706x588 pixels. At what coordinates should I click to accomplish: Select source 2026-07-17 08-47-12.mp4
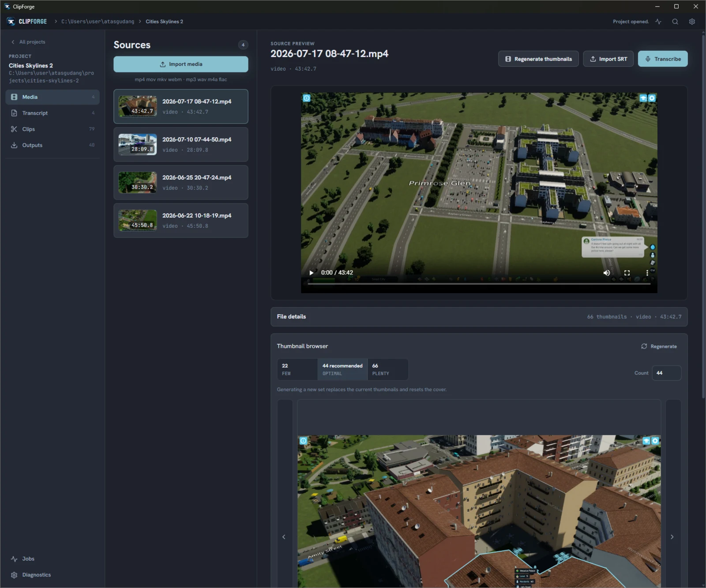[x=181, y=106]
